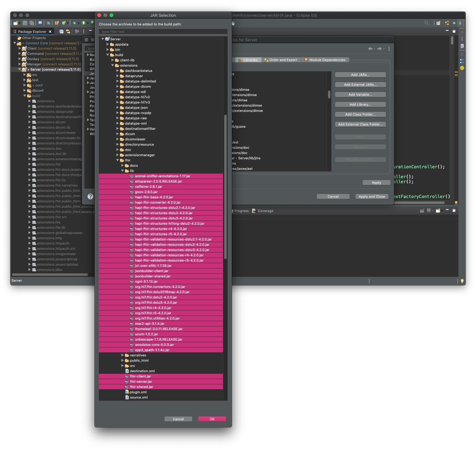
Task: Collapse All in Package Explorer
Action: (x=61, y=31)
